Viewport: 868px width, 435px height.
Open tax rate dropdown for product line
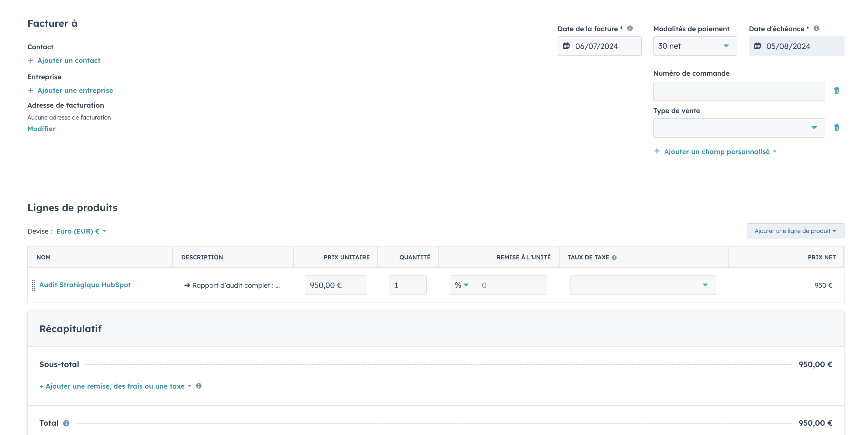coord(643,285)
